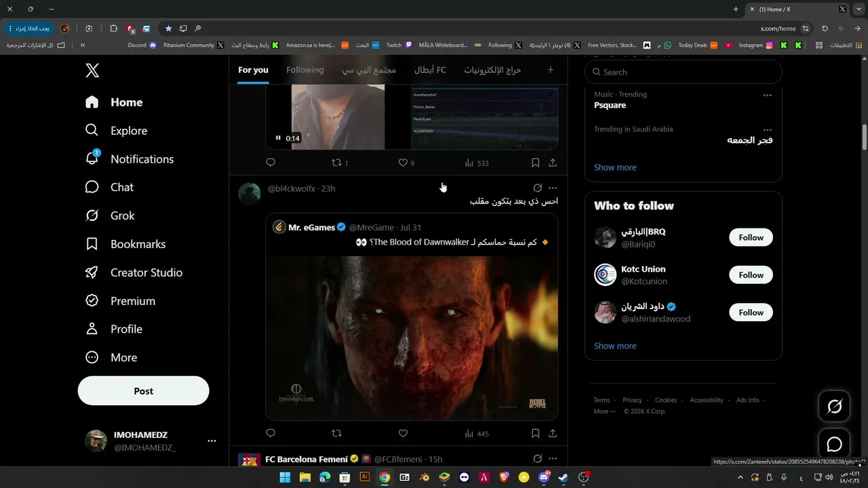View analytics of post with 533 views

(477, 163)
